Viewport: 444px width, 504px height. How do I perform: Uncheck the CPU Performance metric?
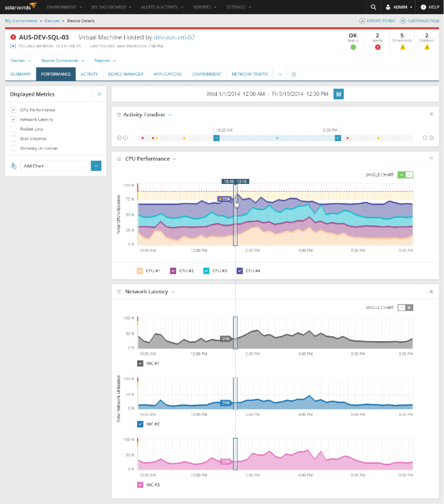coord(13,110)
